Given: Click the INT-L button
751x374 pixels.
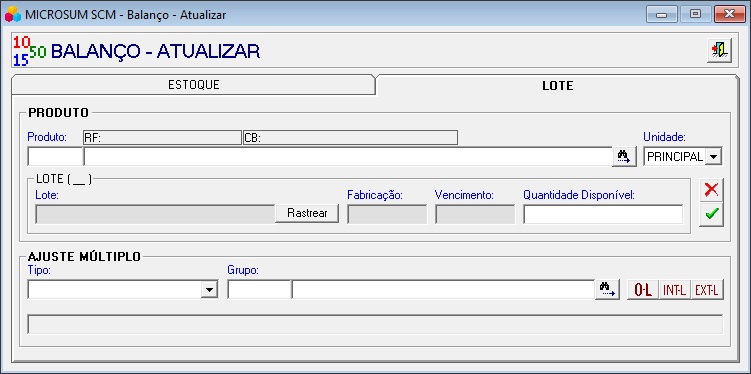Looking at the screenshot, I should [675, 290].
